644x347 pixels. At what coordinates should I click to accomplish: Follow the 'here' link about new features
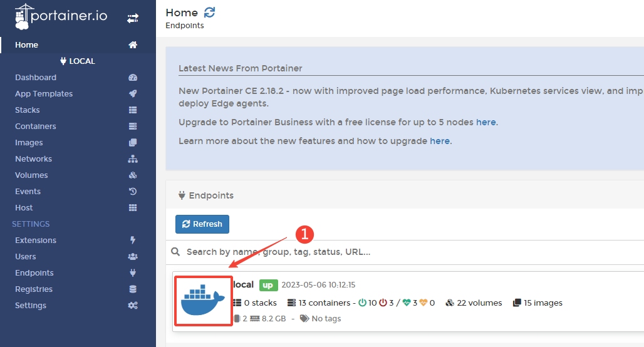(440, 142)
